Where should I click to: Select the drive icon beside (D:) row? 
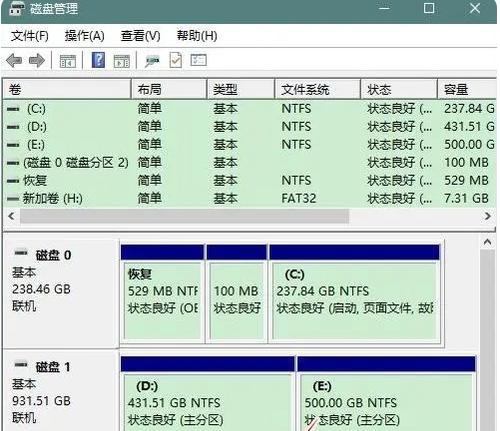click(13, 127)
